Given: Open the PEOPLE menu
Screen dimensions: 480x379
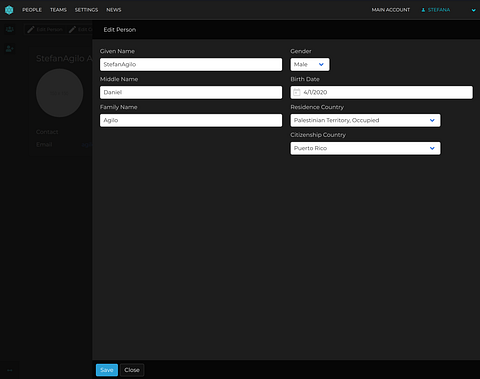Looking at the screenshot, I should [x=32, y=10].
